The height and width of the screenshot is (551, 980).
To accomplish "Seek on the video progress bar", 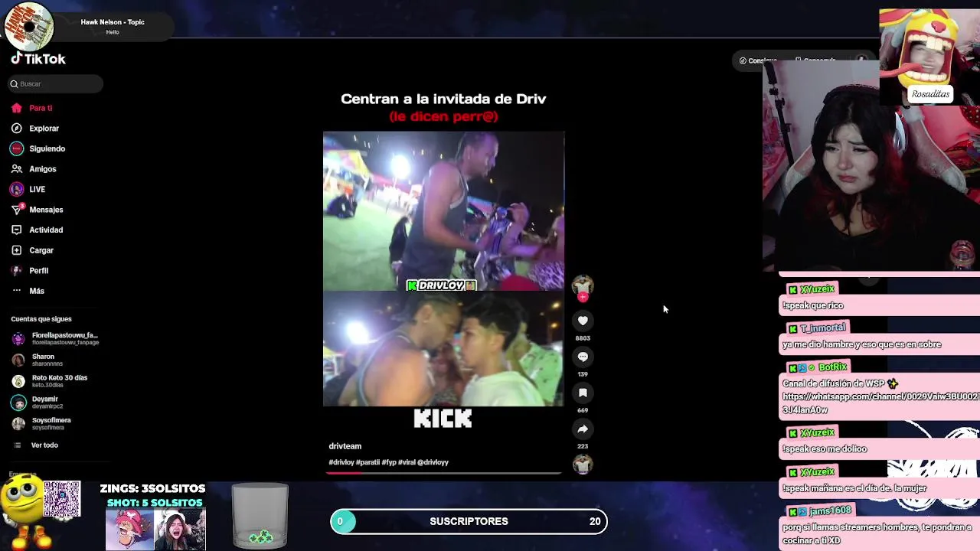I will pyautogui.click(x=443, y=473).
